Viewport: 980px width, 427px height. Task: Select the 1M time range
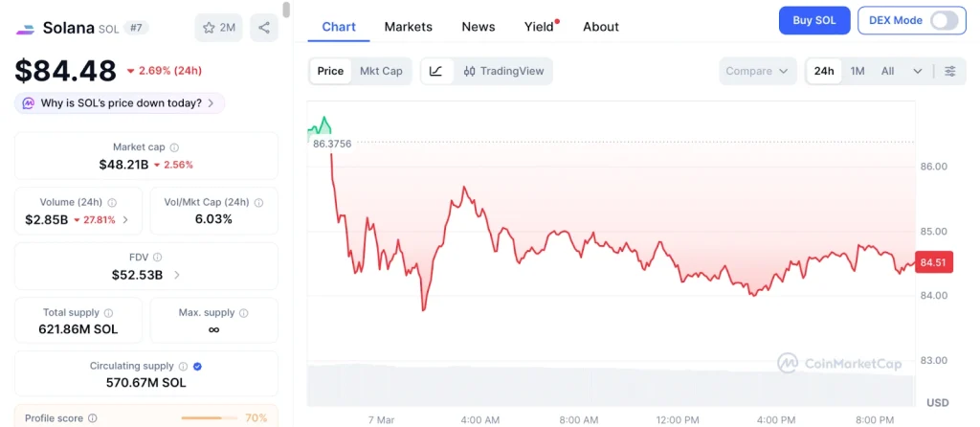[857, 71]
